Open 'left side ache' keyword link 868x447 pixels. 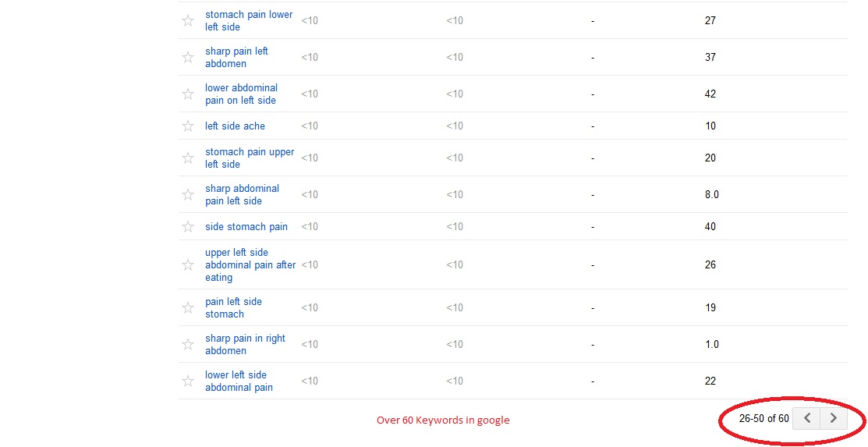(x=235, y=126)
